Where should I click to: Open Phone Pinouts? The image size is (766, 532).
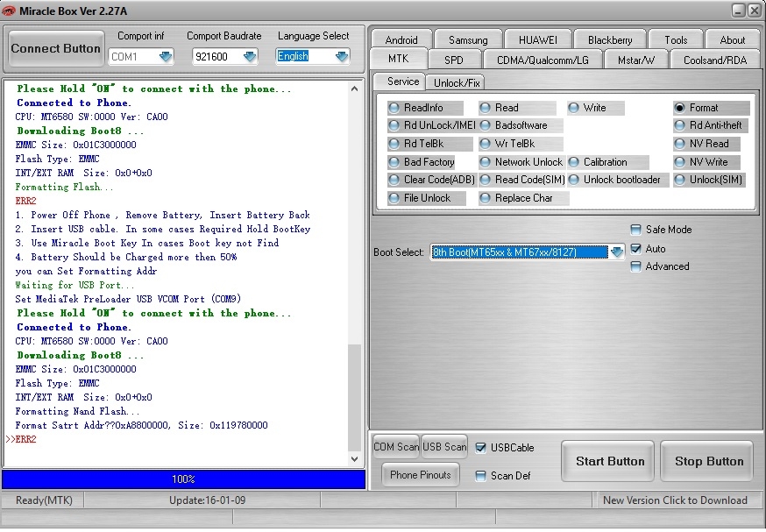coord(421,474)
